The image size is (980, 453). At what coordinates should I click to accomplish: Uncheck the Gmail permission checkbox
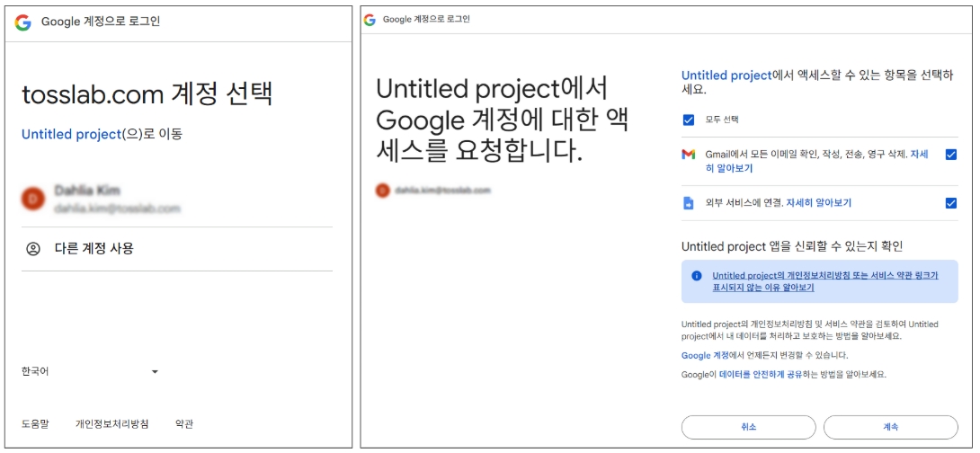[x=950, y=155]
